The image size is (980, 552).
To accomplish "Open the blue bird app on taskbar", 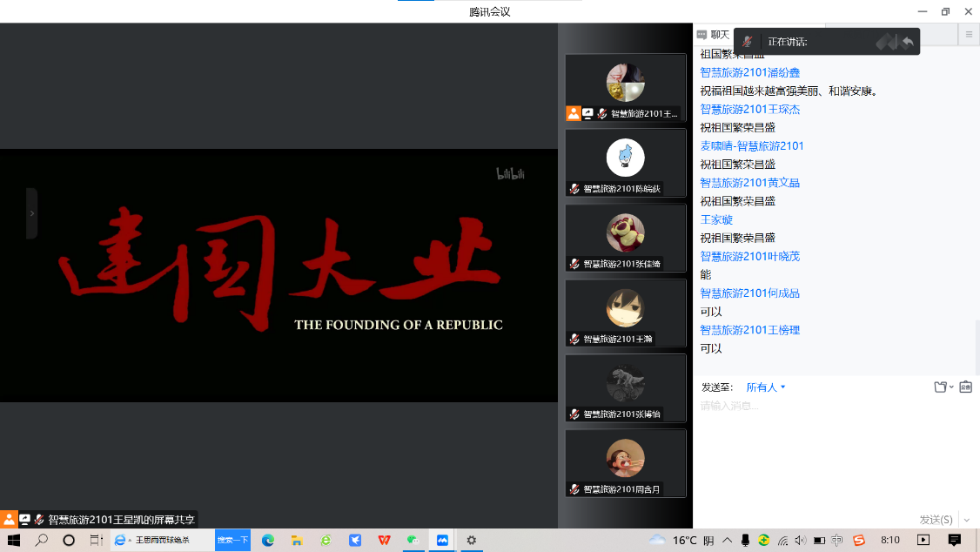I will click(355, 540).
